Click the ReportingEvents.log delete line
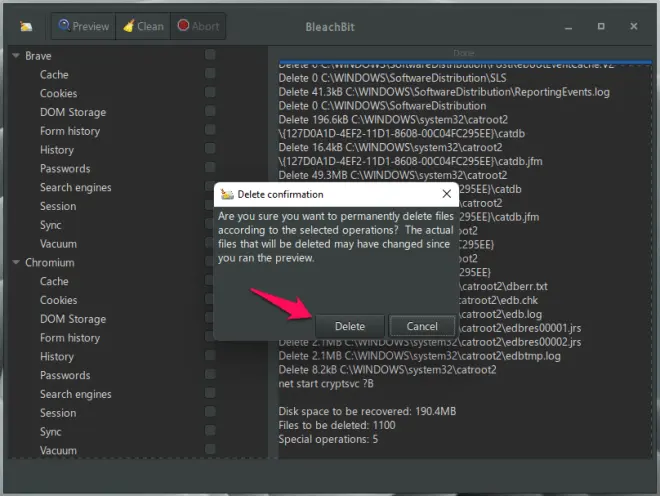 click(x=444, y=92)
